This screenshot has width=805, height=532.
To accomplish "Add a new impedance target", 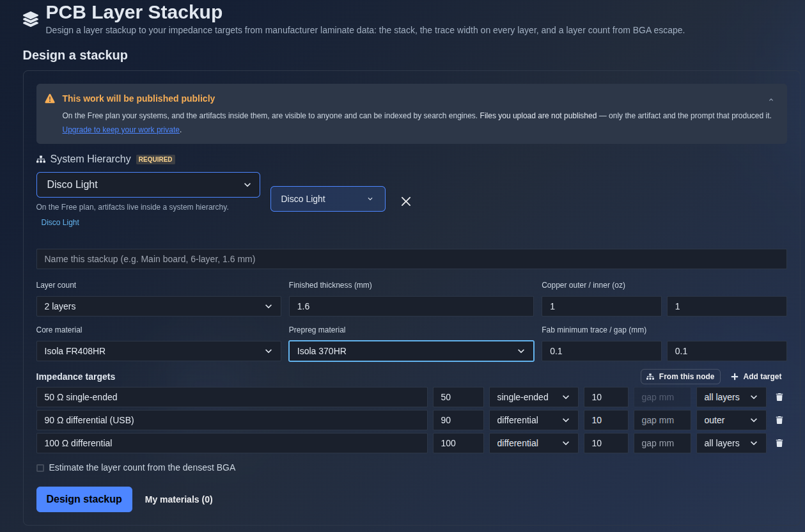I will [756, 377].
